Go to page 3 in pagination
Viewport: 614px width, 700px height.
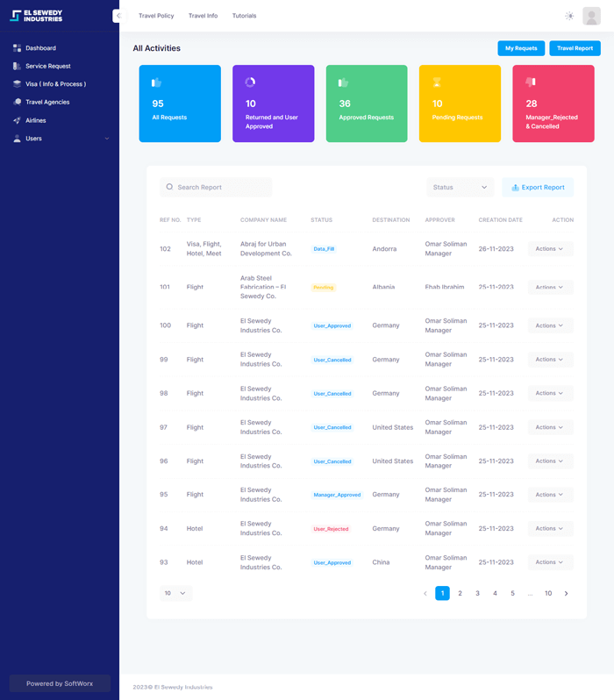click(477, 593)
